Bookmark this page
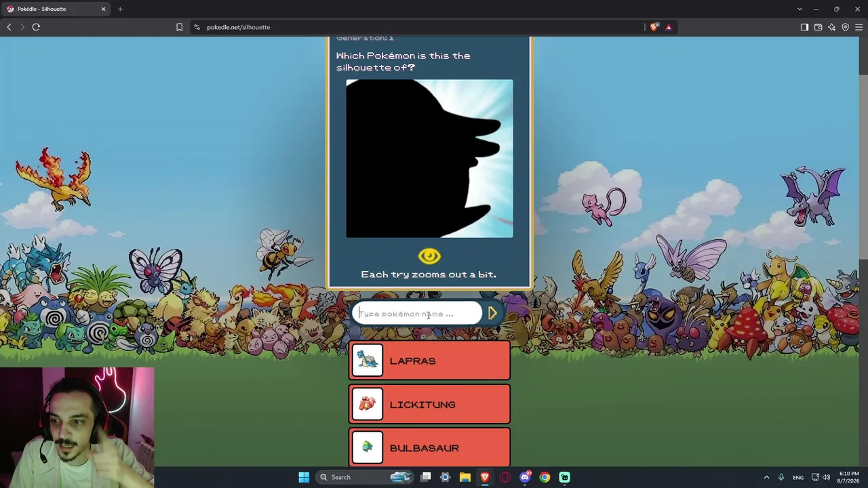The height and width of the screenshot is (488, 868). coord(179,27)
